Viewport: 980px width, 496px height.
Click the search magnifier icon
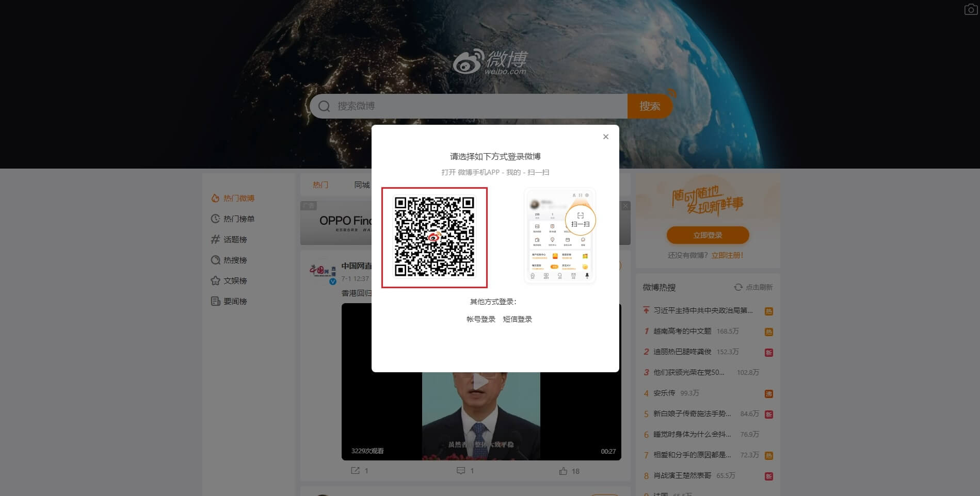click(324, 106)
